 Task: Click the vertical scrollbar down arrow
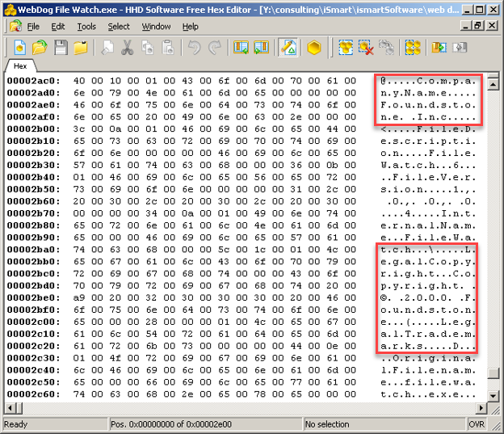(x=493, y=395)
